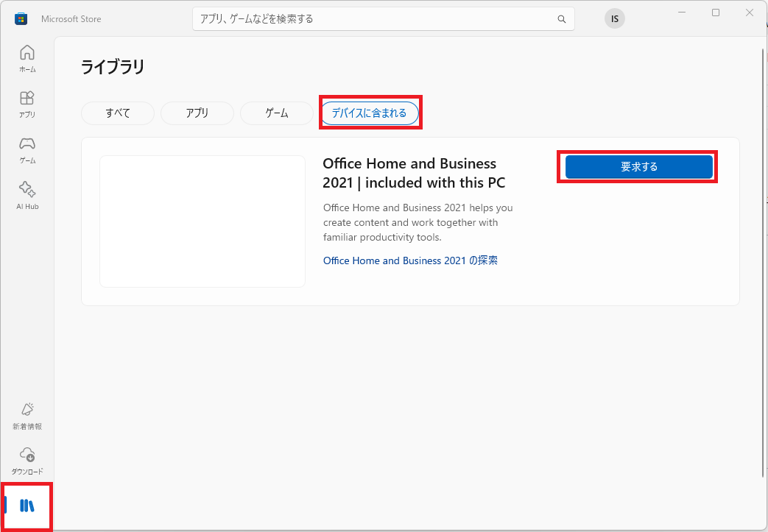The image size is (768, 532).
Task: Go to the ホーム (Home) page
Action: (x=27, y=59)
